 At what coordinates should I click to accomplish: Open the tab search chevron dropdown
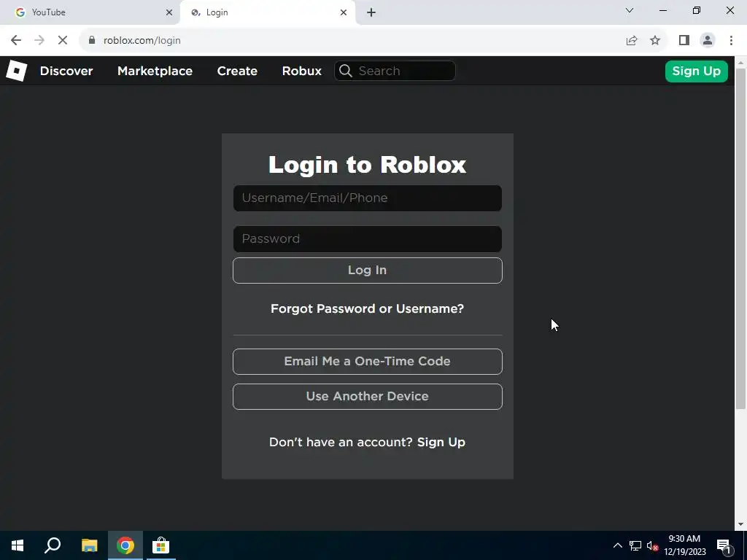[630, 10]
